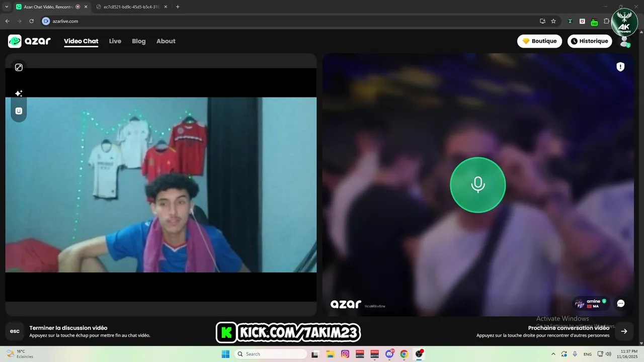644x362 pixels.
Task: Bookmark this page with the star
Action: (x=553, y=21)
